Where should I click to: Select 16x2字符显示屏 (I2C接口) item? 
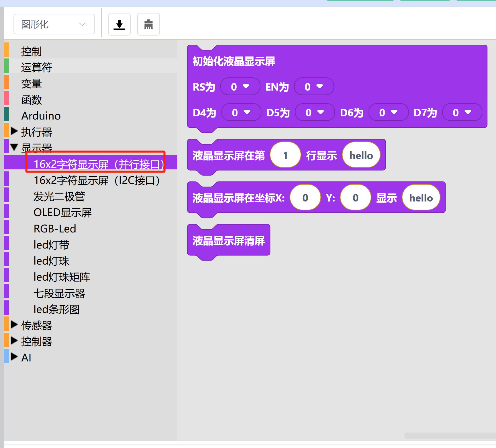click(97, 181)
